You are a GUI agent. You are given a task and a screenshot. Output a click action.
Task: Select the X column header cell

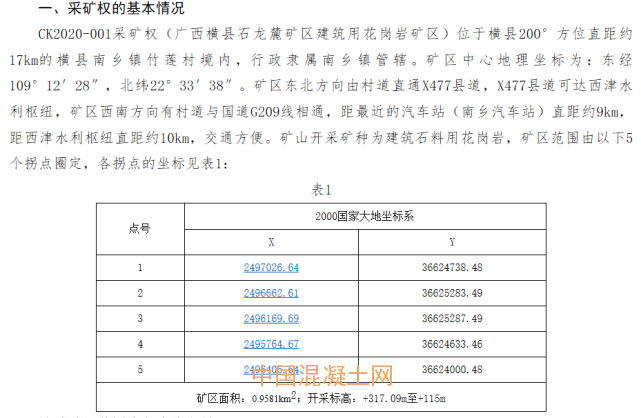click(x=271, y=242)
